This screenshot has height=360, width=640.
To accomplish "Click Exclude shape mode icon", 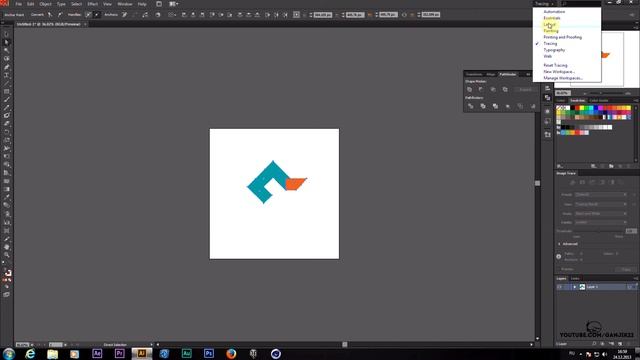I will click(505, 89).
